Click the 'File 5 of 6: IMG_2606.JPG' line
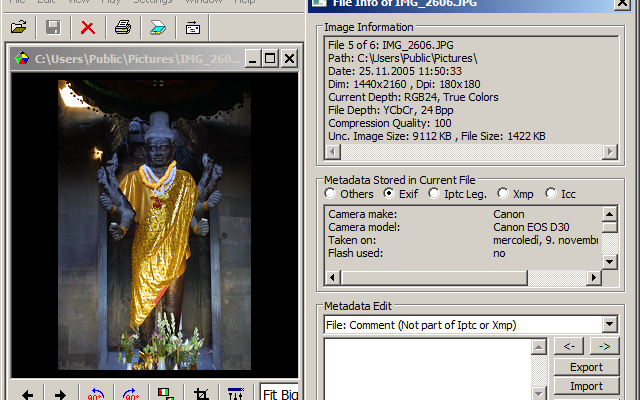 [391, 45]
